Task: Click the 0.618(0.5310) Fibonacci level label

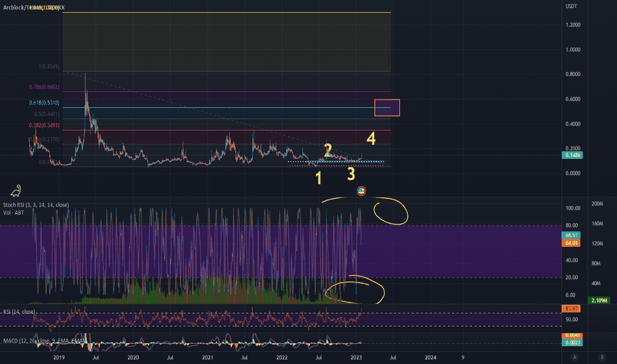Action: [x=44, y=103]
